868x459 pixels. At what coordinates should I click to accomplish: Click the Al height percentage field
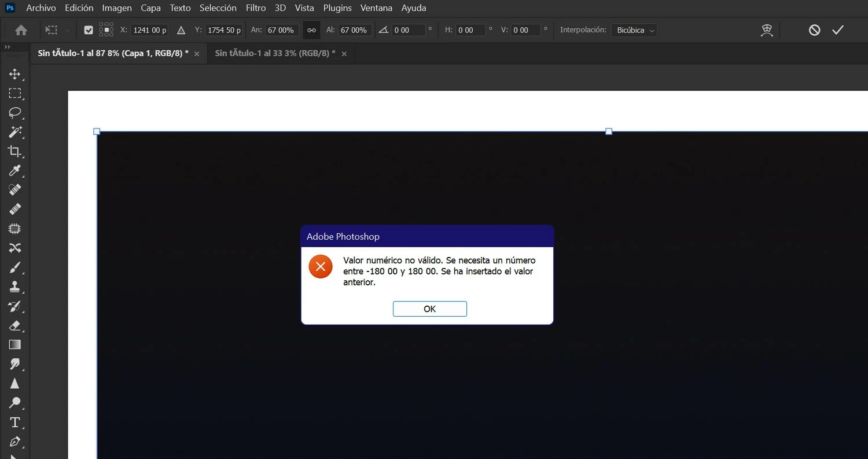coord(354,30)
